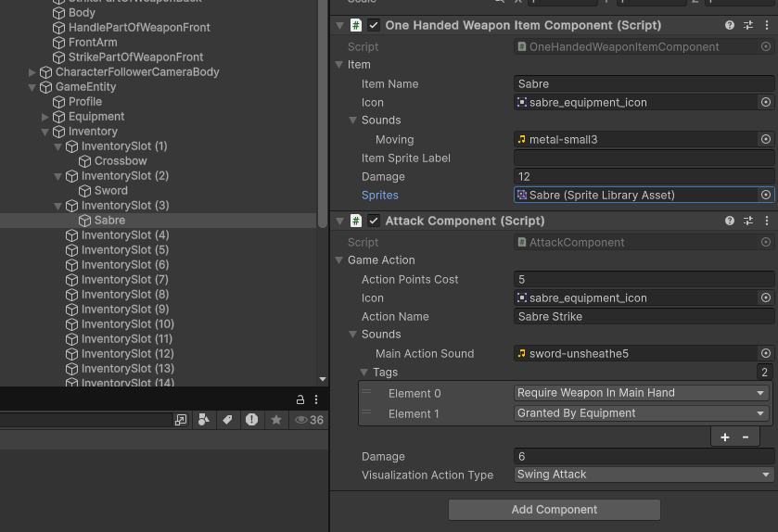Image resolution: width=778 pixels, height=532 pixels.
Task: Open the more options menu of One Handed Weapon Item Component
Action: point(767,25)
